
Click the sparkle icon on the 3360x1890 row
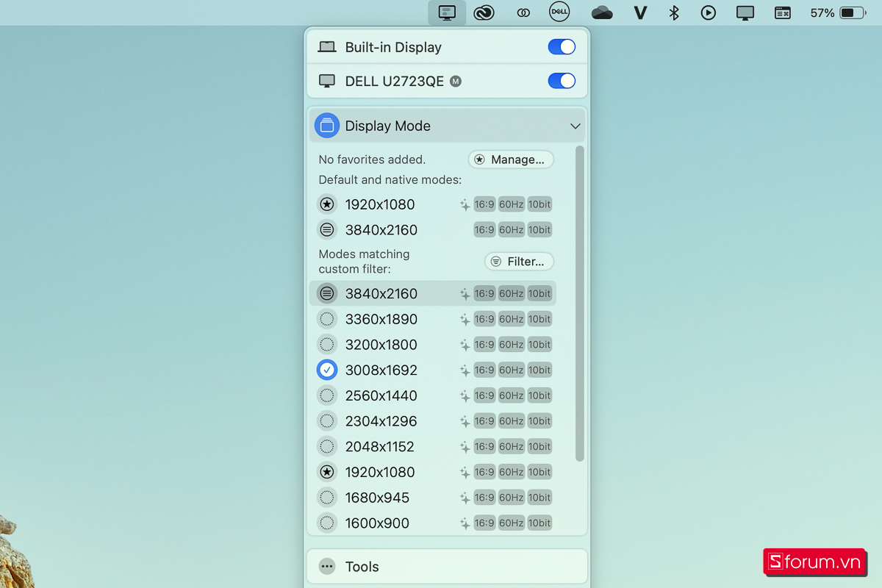point(465,319)
